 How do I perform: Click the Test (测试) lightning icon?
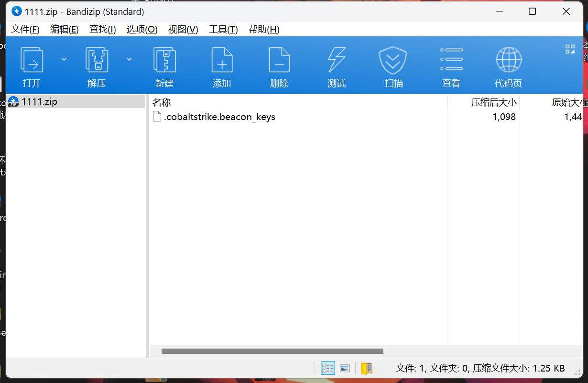337,60
